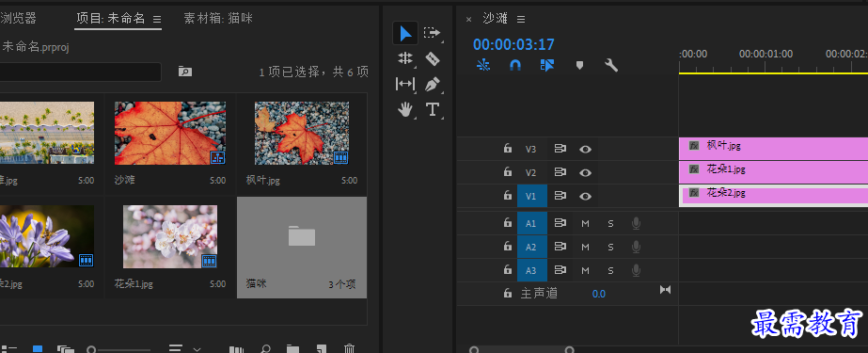
Task: Click the master volume value 0.0
Action: 599,294
